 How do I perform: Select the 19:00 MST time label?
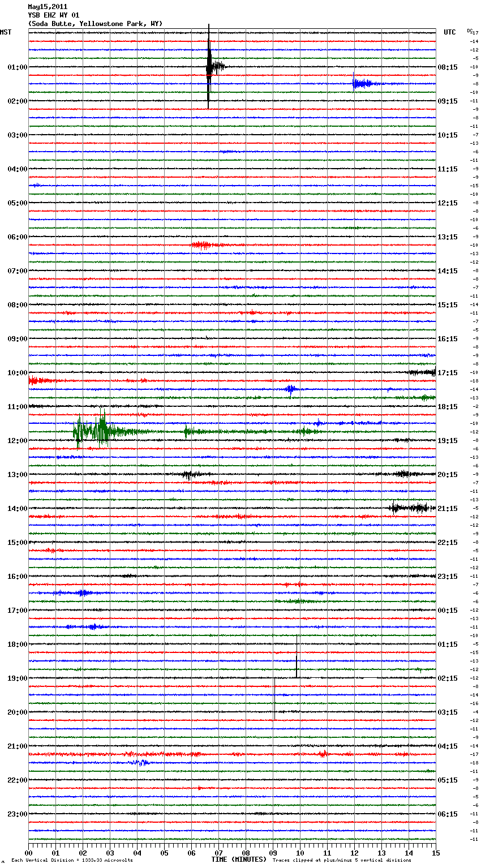(x=18, y=678)
